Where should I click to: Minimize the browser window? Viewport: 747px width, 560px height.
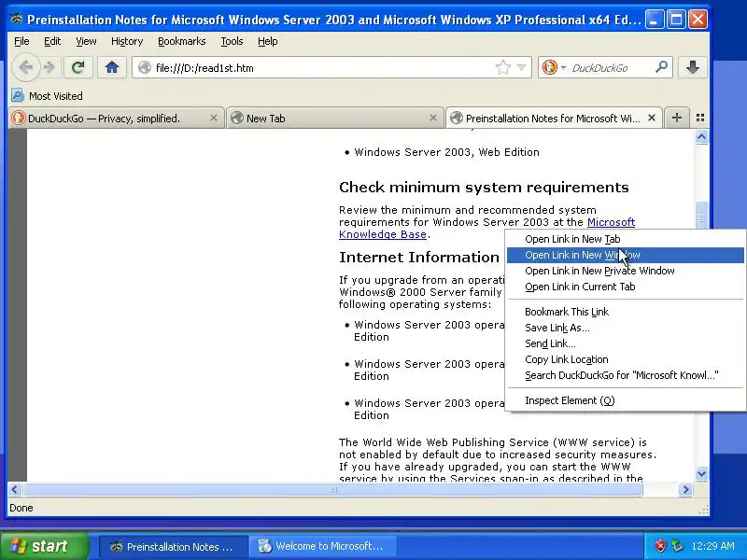[655, 20]
